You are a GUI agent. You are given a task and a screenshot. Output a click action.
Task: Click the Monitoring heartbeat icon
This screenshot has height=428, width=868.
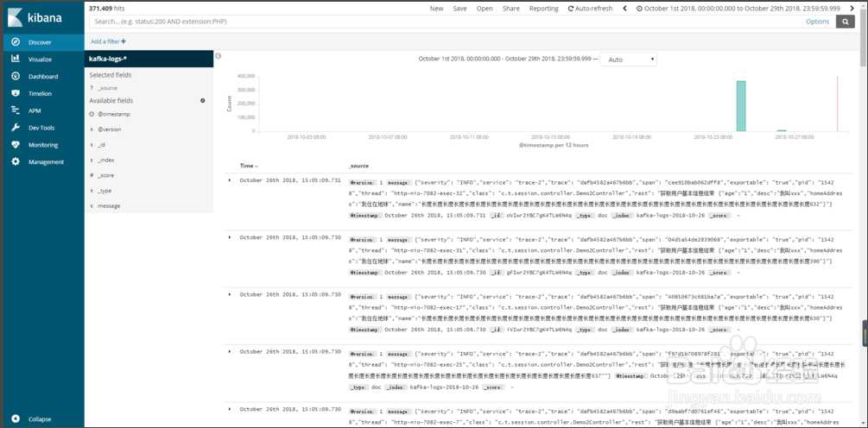click(x=16, y=145)
